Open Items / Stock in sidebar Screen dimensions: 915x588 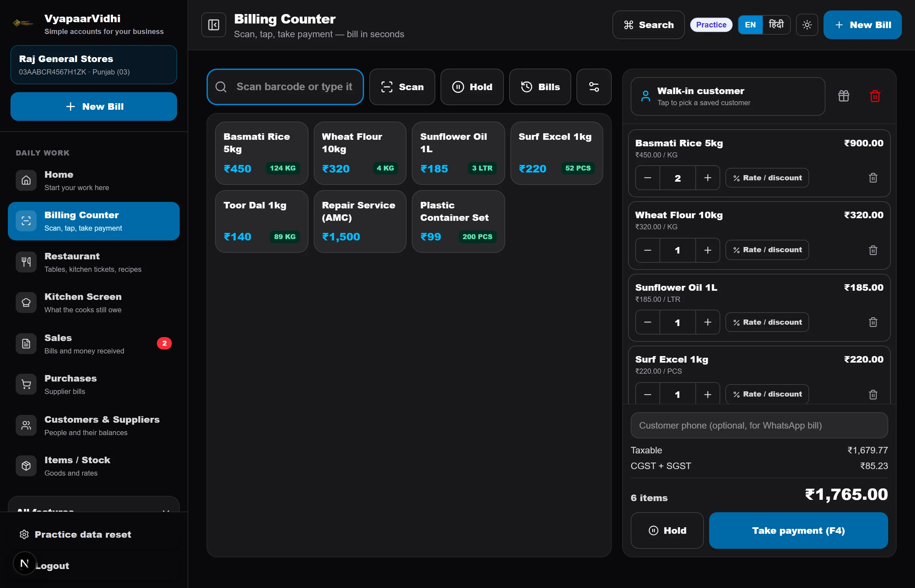point(93,466)
